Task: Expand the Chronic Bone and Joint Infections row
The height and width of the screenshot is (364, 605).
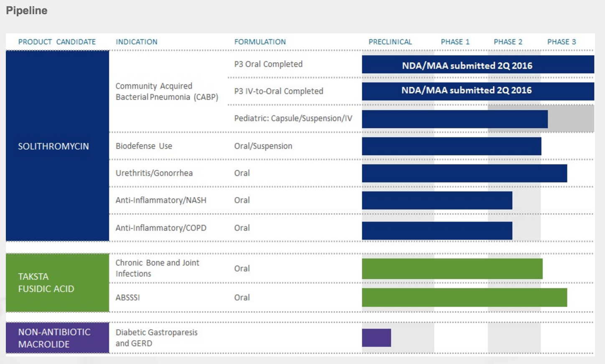Action: pos(158,268)
